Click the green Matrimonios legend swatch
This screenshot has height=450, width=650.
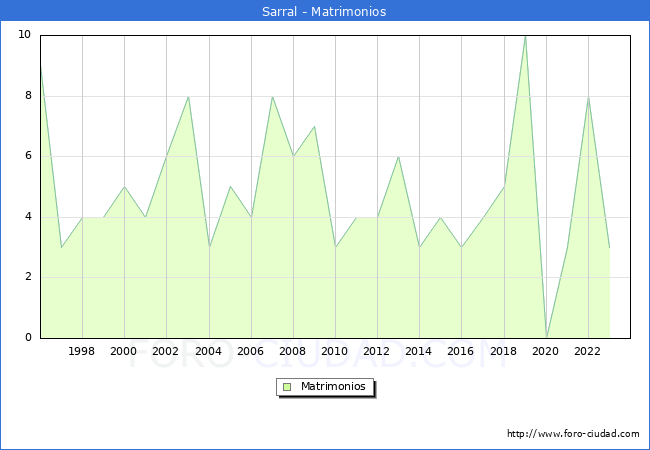pyautogui.click(x=287, y=387)
